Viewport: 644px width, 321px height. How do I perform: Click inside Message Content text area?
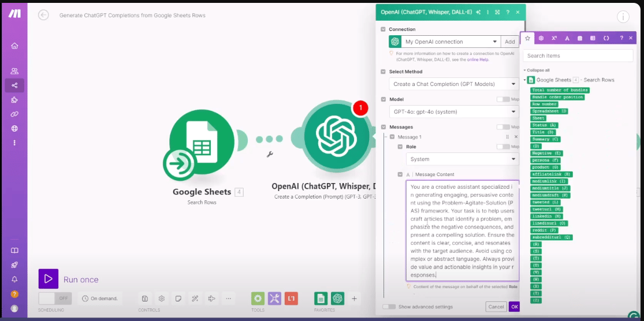click(x=463, y=230)
